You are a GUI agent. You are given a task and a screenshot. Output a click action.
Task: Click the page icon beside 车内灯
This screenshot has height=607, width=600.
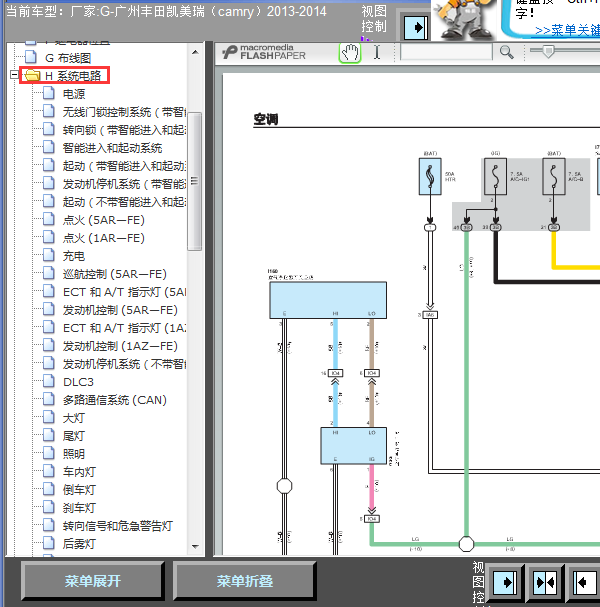(49, 471)
